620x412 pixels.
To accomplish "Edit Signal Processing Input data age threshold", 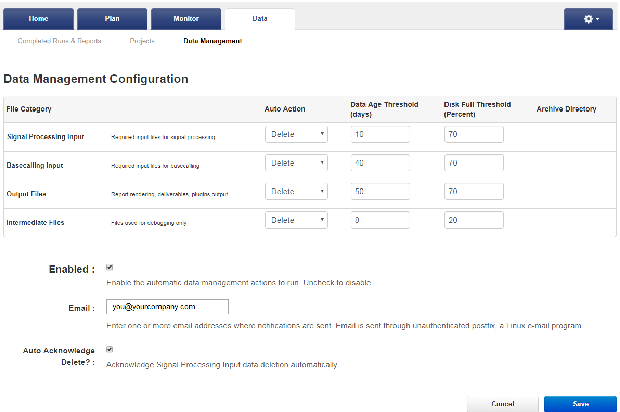I will tap(381, 134).
